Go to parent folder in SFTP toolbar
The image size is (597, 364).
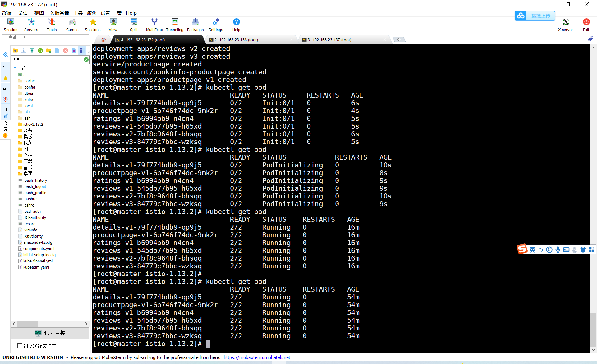[15, 51]
